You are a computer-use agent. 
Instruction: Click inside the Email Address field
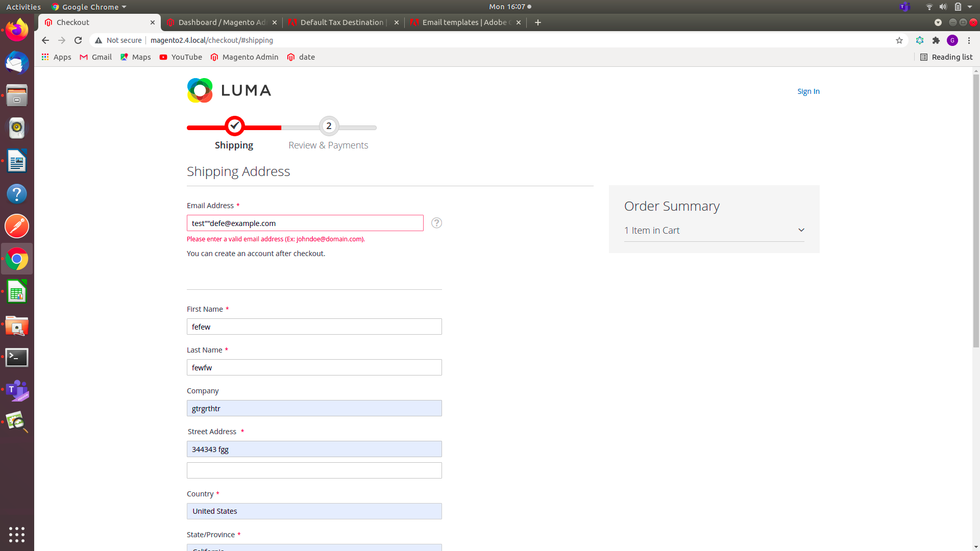tap(305, 223)
